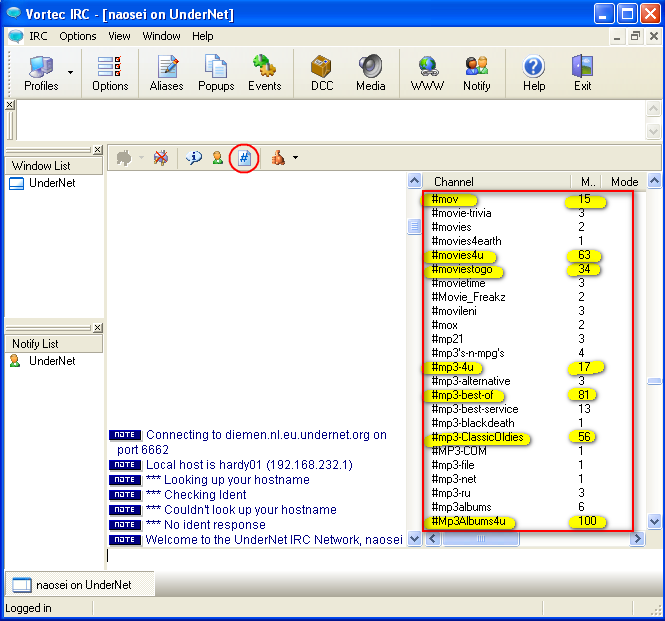Click the channel list horizontal scroll right arrow
Viewport: 665px width, 621px height.
(x=637, y=539)
